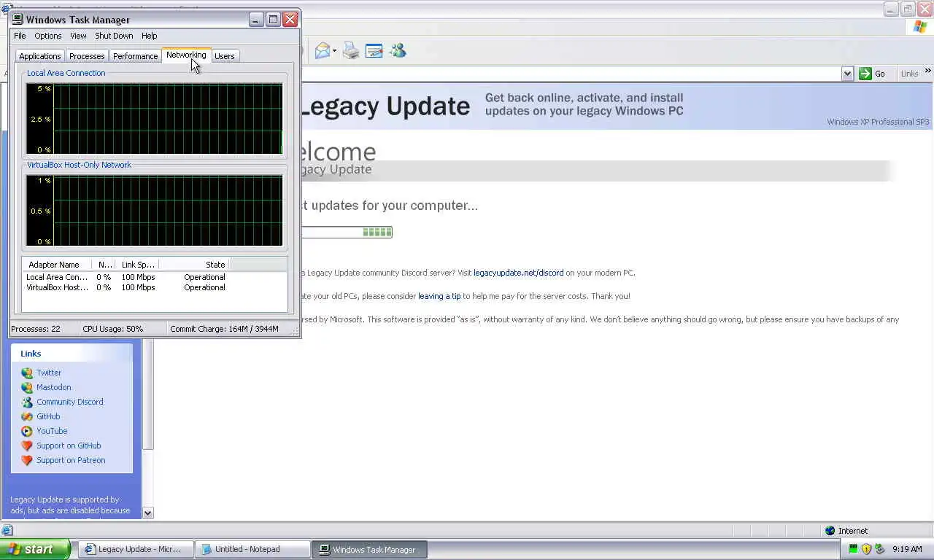Click the Local Area Connection network graph
Viewport: 934px width, 560px height.
point(154,119)
